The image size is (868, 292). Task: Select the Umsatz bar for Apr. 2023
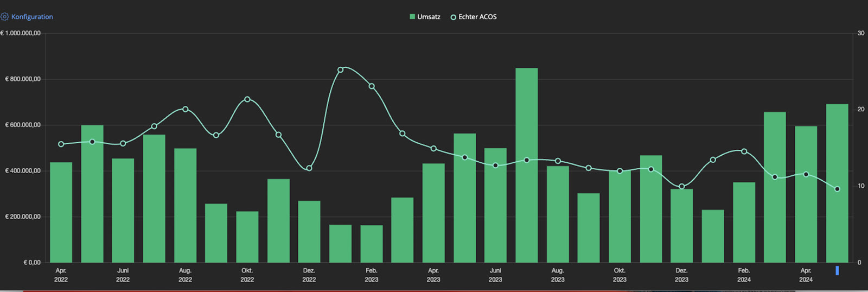pyautogui.click(x=433, y=213)
